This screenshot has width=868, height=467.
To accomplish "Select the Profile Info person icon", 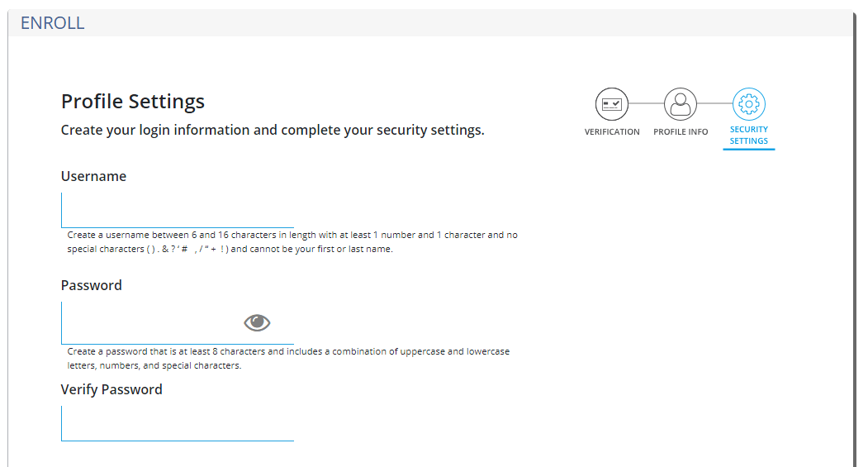I will pos(681,103).
